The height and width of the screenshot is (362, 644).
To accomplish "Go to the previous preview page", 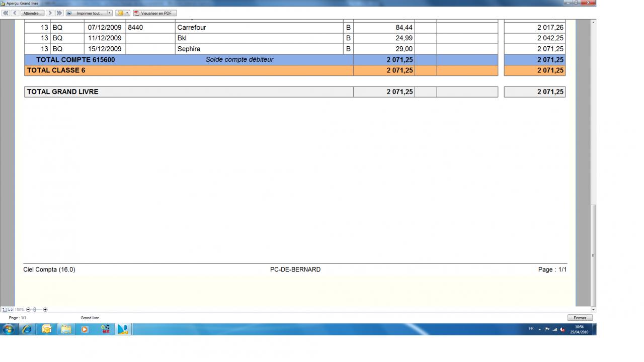I will point(15,13).
